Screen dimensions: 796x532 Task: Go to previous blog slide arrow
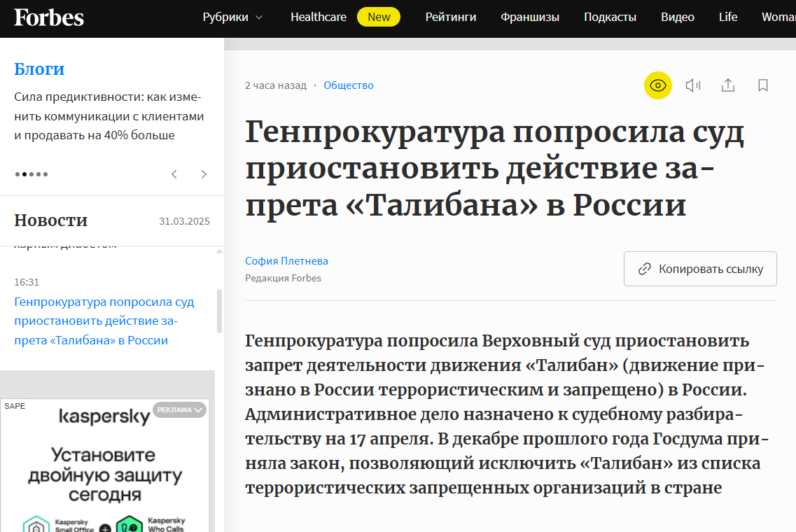coord(174,174)
